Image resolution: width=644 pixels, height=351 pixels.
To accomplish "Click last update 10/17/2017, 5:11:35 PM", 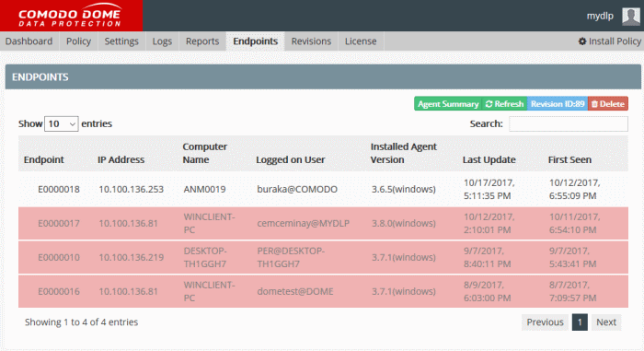I will pos(489,189).
